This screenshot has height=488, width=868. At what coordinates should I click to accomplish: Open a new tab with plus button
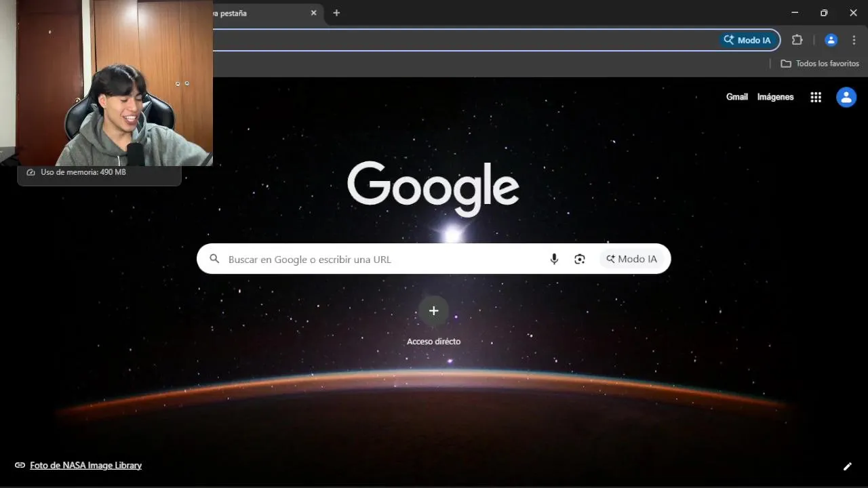coord(336,13)
